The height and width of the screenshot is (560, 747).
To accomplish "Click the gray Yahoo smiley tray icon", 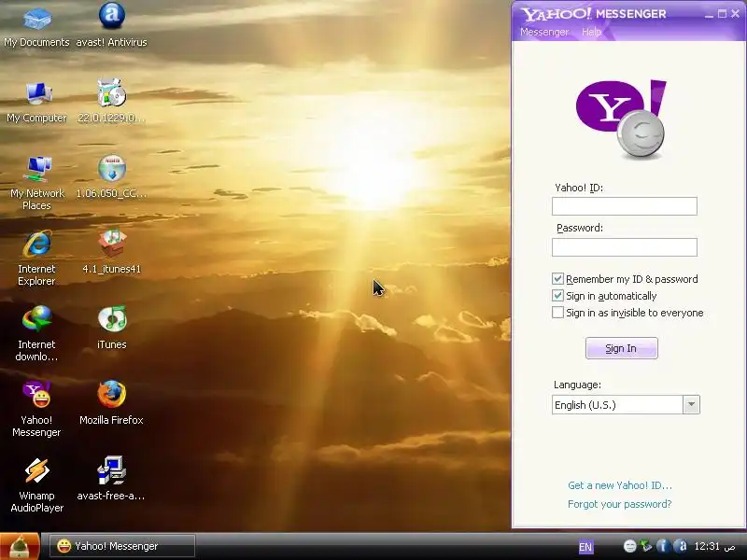I will click(629, 546).
